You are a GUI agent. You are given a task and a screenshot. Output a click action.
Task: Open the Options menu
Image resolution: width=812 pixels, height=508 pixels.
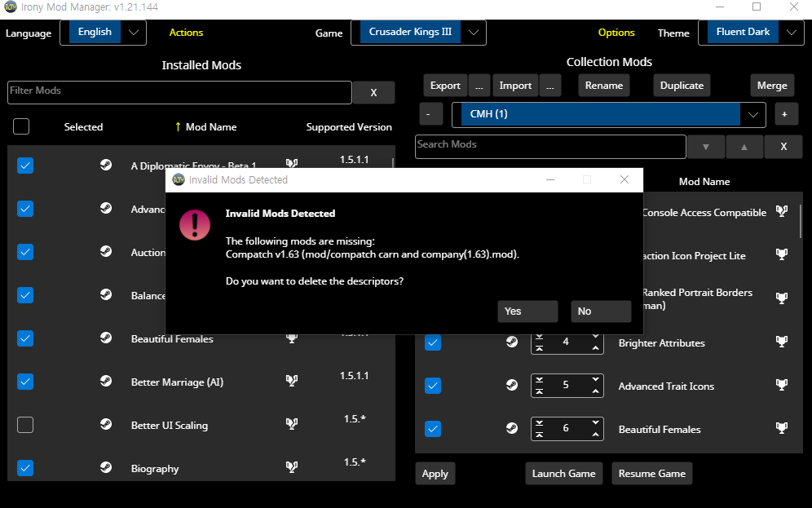click(x=616, y=33)
